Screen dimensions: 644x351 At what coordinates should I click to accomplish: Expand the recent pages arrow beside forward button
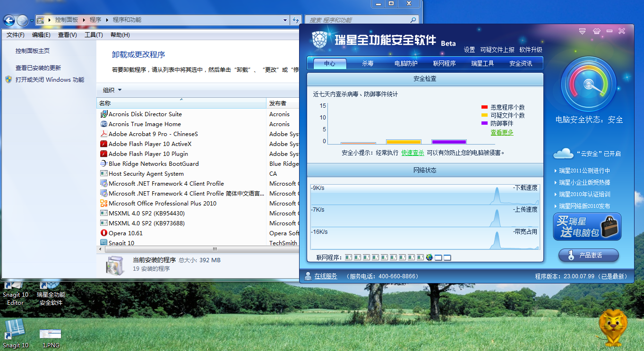click(32, 21)
